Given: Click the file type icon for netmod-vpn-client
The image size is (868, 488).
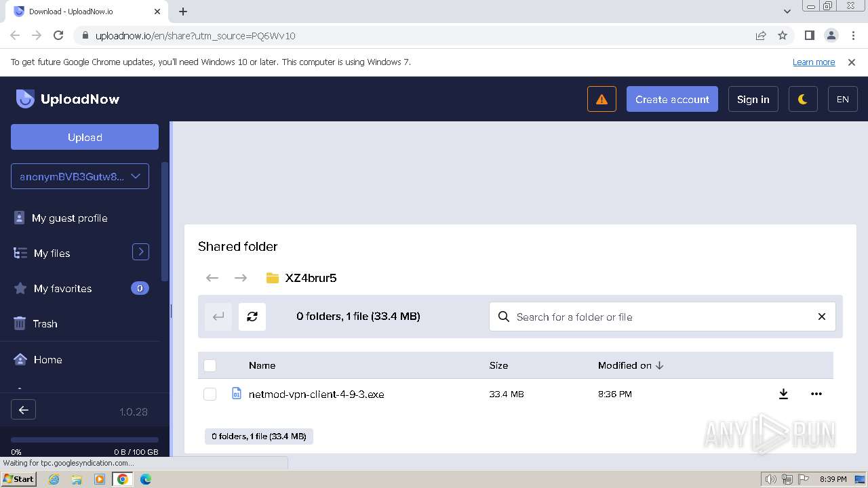Looking at the screenshot, I should click(237, 394).
